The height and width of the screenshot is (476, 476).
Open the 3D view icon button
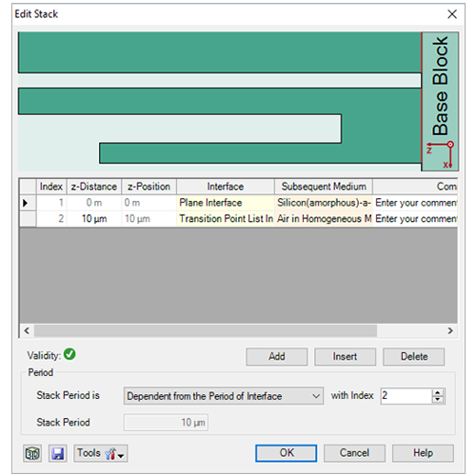32,453
